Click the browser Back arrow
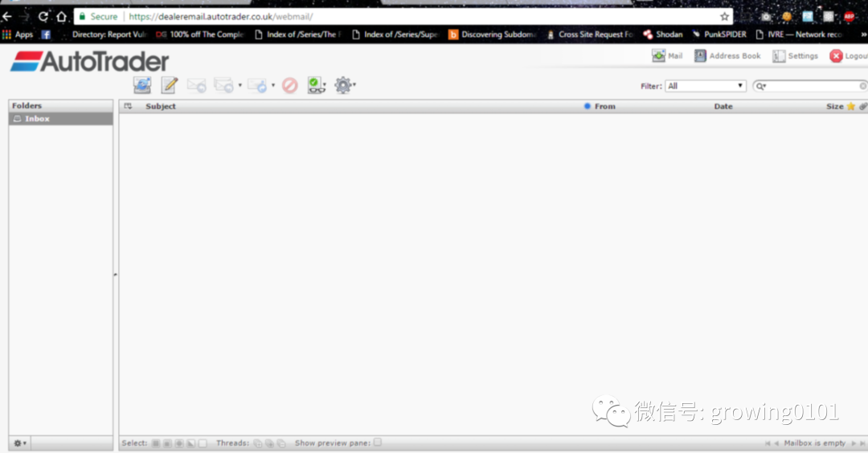Image resolution: width=868 pixels, height=453 pixels. coord(7,17)
